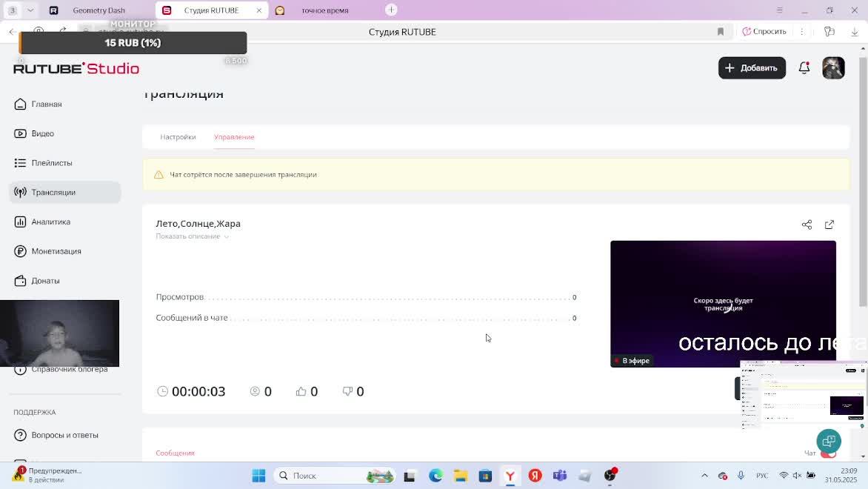This screenshot has height=489, width=868.
Task: Open the channel avatar menu
Action: [x=833, y=68]
